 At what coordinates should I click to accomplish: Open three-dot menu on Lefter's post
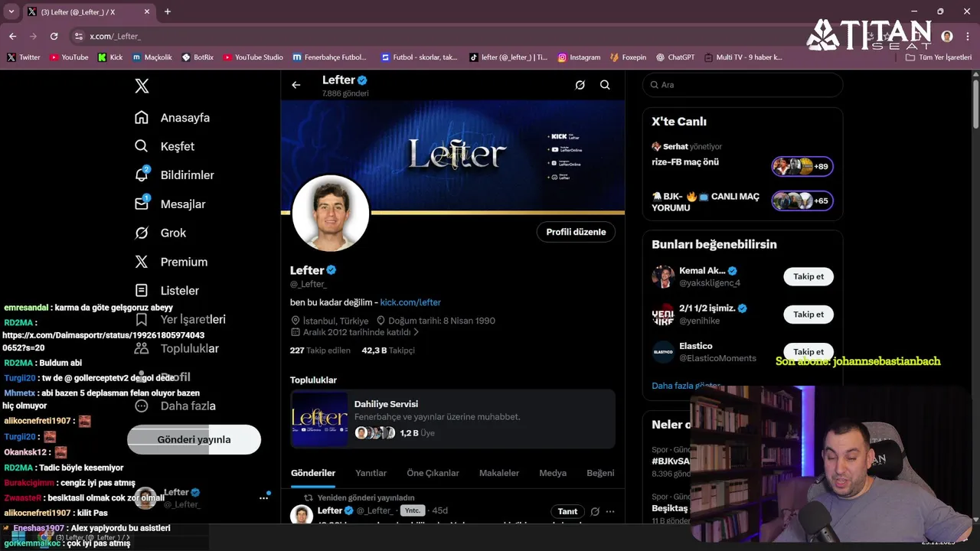pos(610,511)
